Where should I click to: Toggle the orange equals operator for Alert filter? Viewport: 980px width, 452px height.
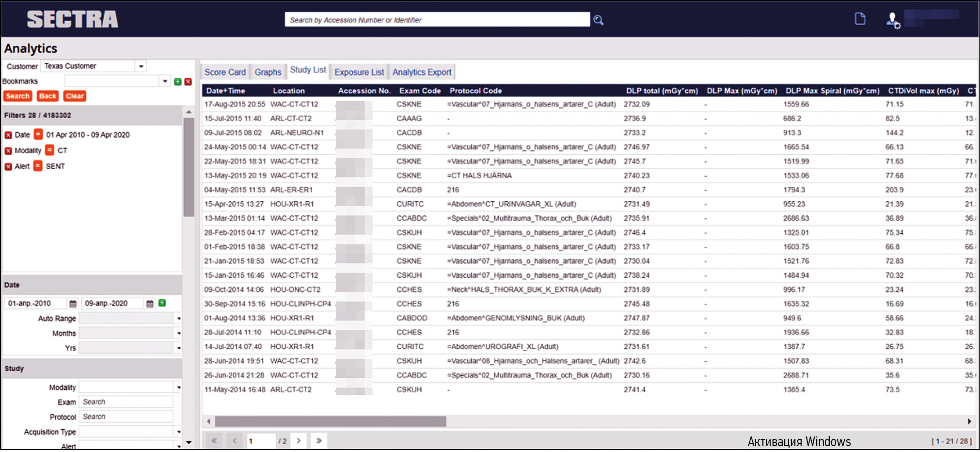pyautogui.click(x=38, y=166)
